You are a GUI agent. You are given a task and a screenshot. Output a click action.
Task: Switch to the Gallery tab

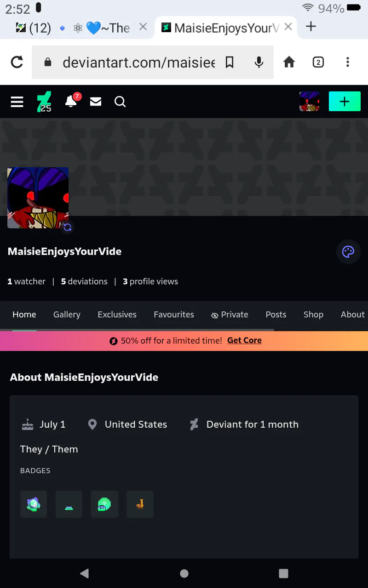tap(67, 315)
